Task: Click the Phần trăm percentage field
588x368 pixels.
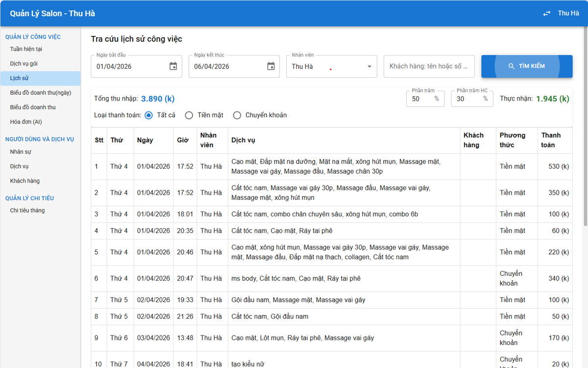Action: (x=425, y=99)
